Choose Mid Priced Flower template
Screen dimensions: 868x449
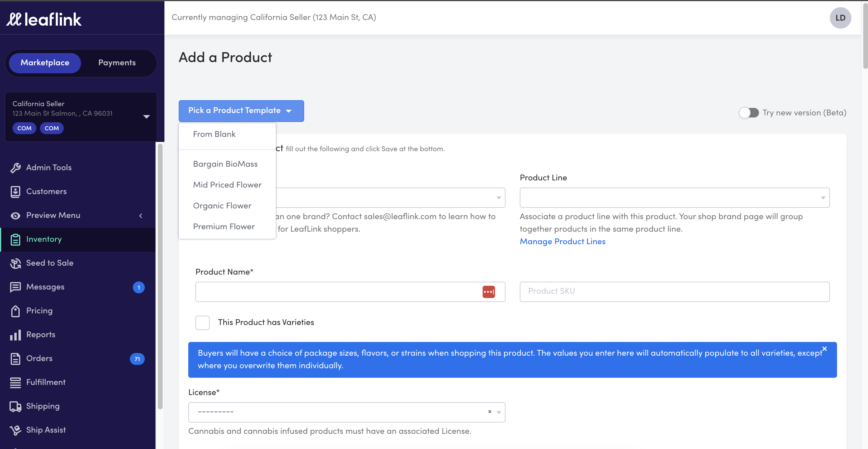227,185
